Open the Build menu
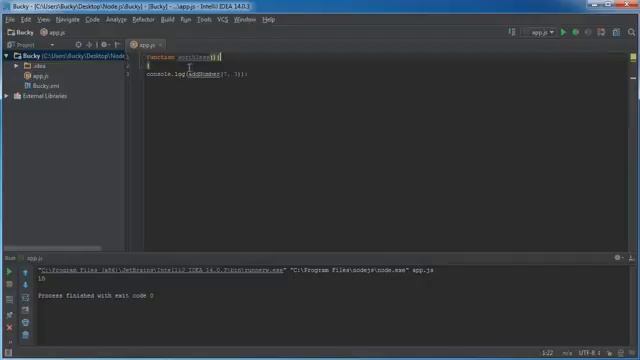The height and width of the screenshot is (360, 640). pyautogui.click(x=167, y=20)
